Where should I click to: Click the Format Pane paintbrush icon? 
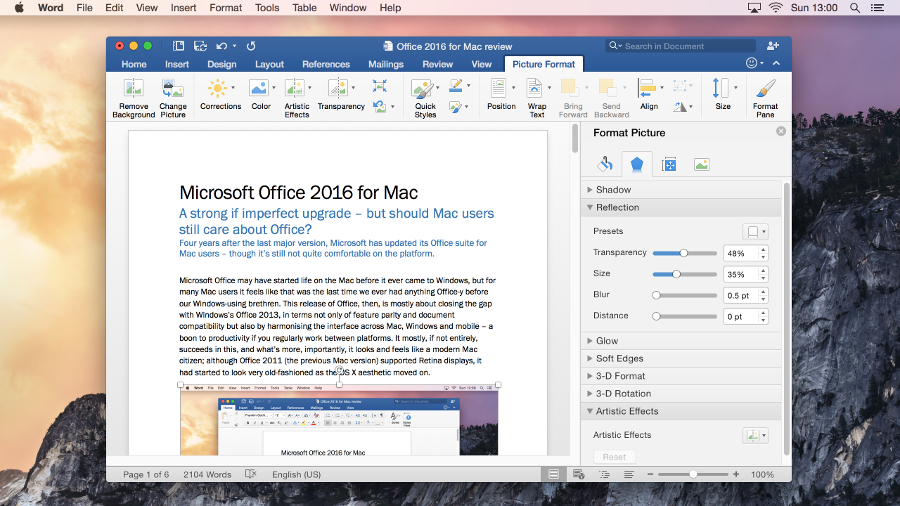(x=765, y=89)
